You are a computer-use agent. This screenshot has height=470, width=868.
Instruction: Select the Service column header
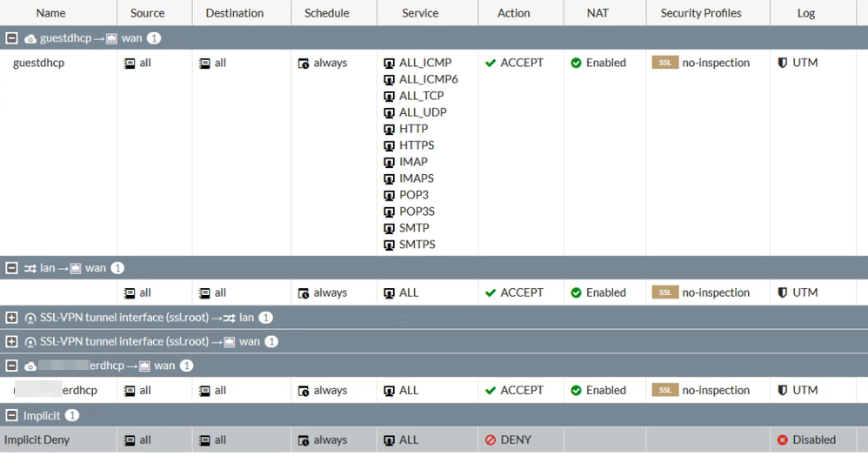[420, 13]
